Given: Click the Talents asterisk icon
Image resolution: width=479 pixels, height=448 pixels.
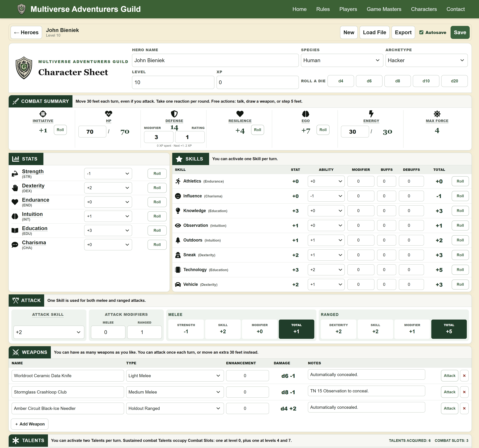Looking at the screenshot, I should [x=16, y=440].
